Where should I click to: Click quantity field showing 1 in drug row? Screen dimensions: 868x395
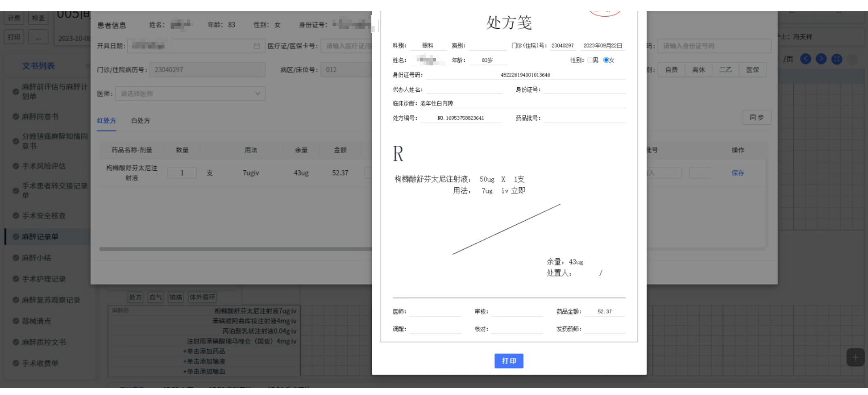(182, 173)
